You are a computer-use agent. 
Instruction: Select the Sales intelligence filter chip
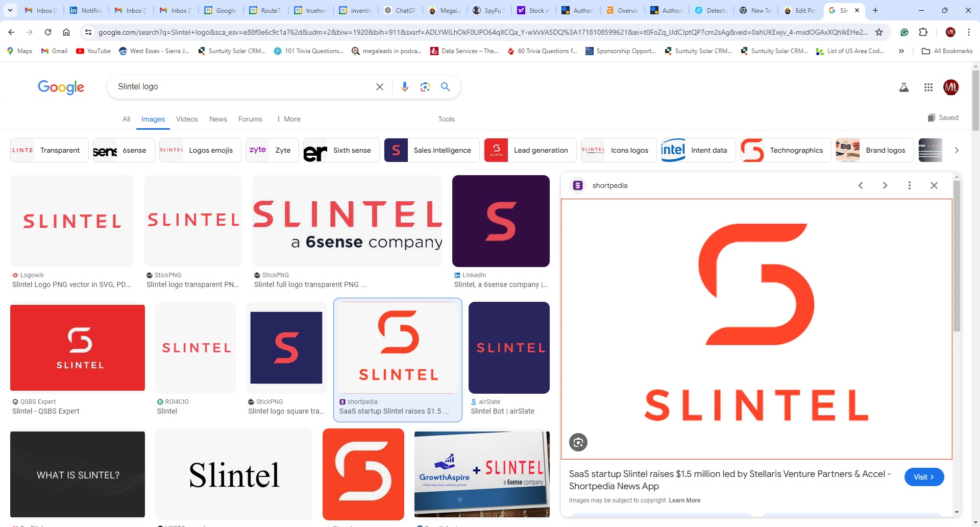pos(431,150)
